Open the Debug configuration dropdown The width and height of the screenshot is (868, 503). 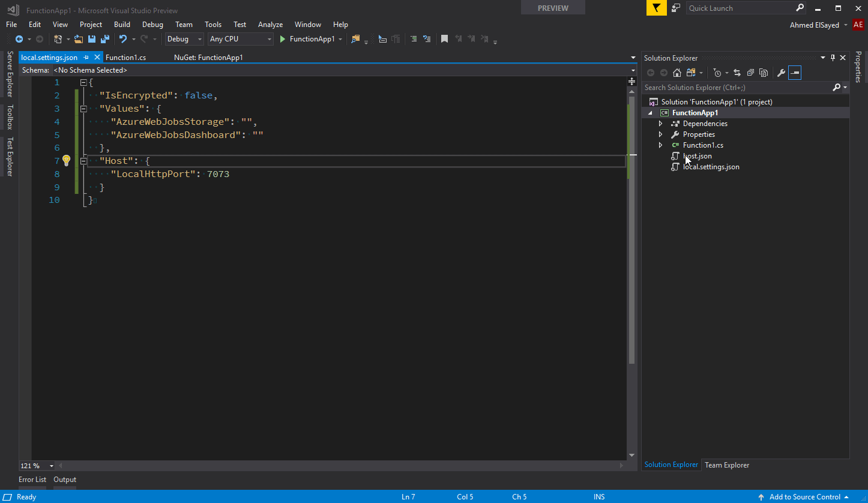pyautogui.click(x=185, y=39)
